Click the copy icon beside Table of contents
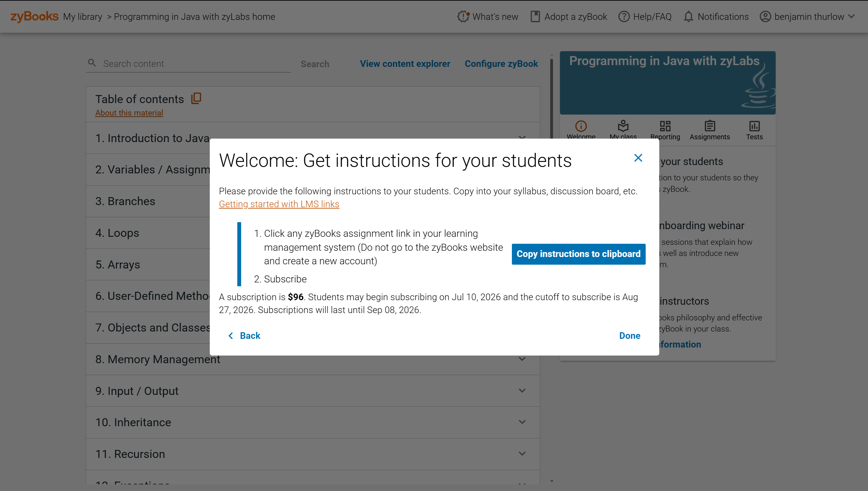The image size is (868, 491). coord(196,99)
